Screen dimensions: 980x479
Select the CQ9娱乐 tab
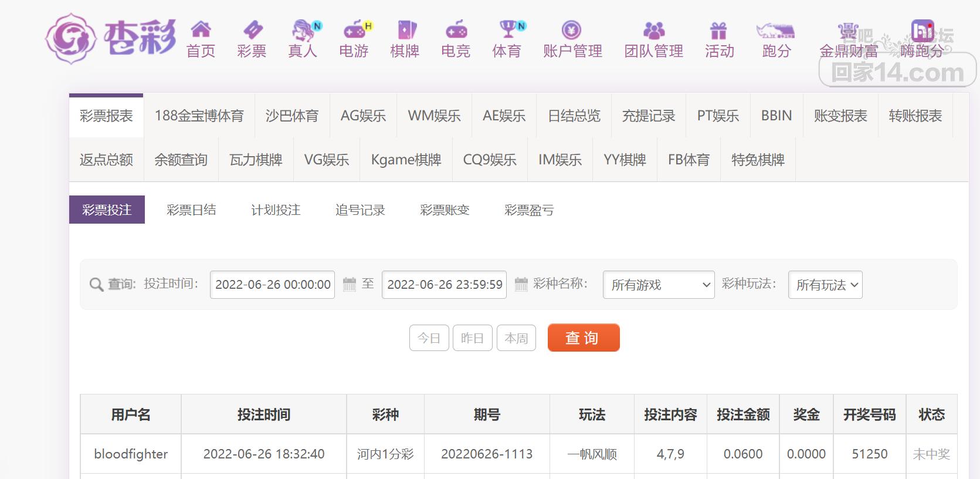pyautogui.click(x=490, y=160)
